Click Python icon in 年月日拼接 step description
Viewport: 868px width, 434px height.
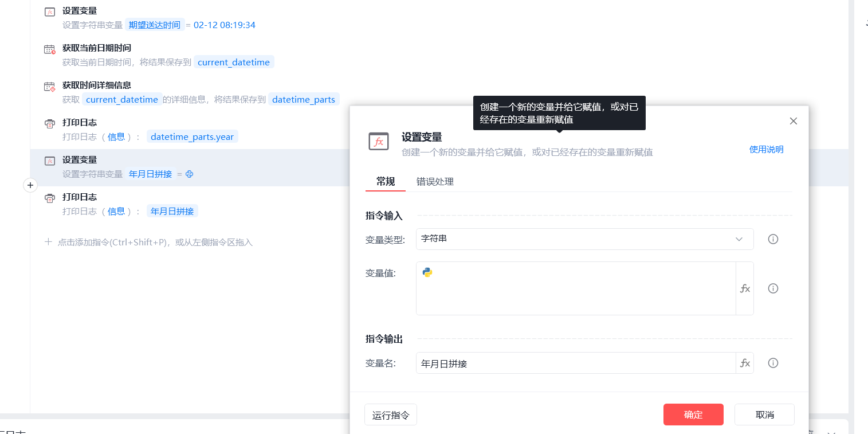coord(189,174)
